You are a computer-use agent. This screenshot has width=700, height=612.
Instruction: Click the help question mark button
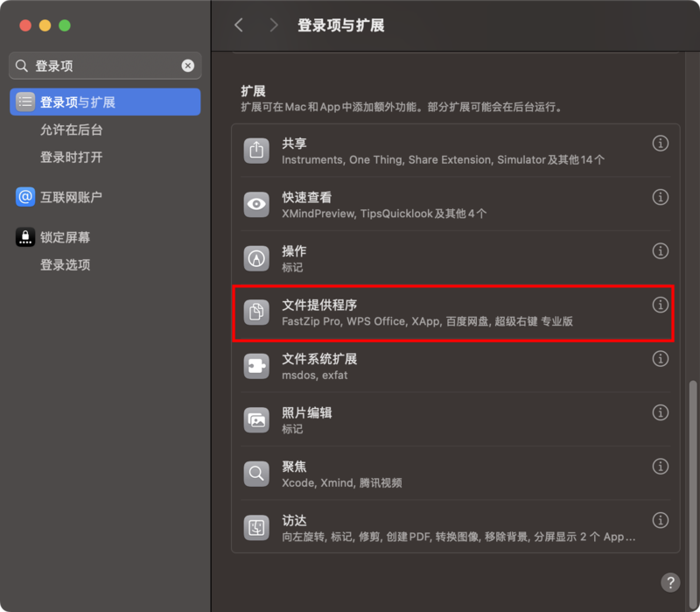coord(670,582)
